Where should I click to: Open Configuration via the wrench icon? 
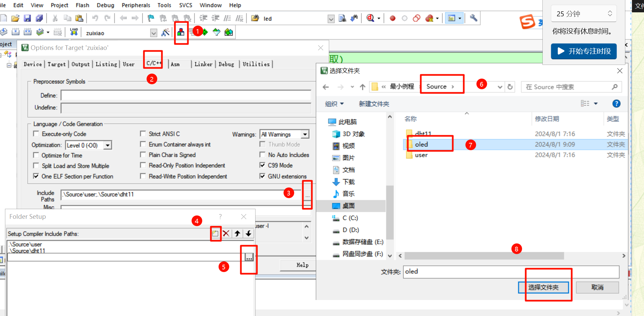pos(473,18)
